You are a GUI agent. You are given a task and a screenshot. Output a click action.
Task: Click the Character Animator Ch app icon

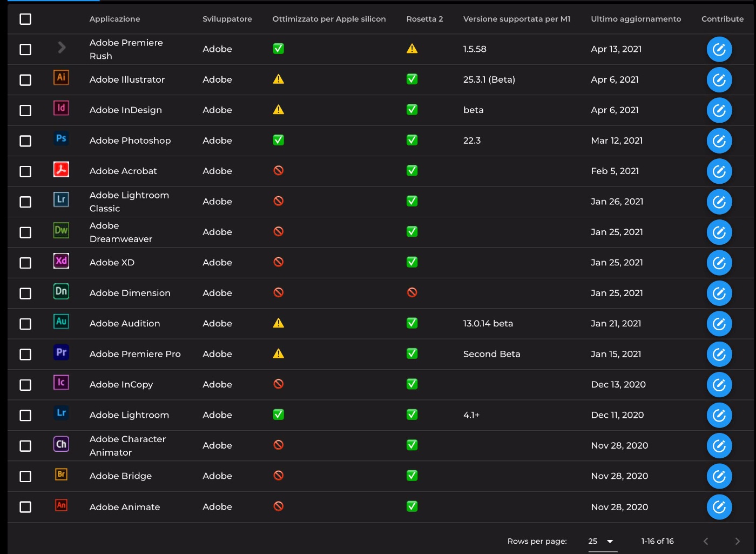(x=61, y=444)
